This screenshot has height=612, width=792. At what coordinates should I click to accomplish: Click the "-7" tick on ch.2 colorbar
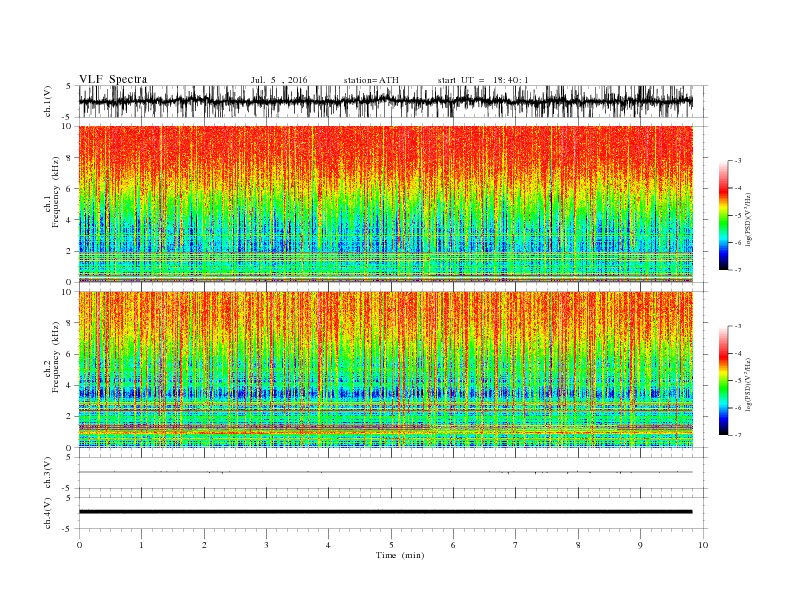(x=738, y=435)
